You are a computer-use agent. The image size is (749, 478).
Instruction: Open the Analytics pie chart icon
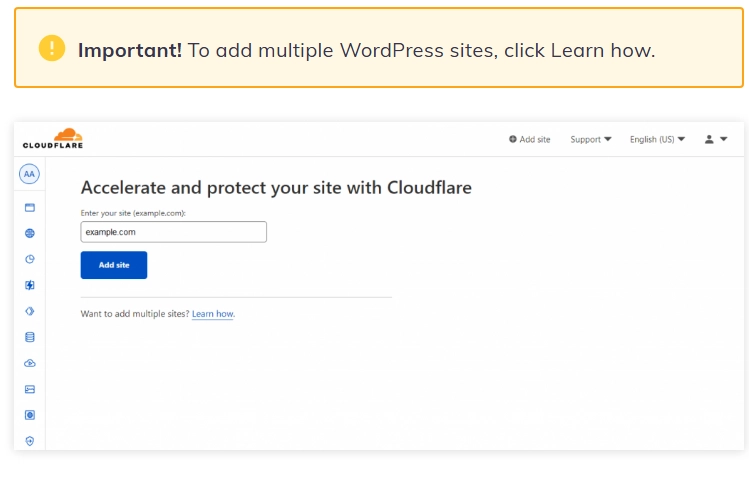pyautogui.click(x=30, y=259)
